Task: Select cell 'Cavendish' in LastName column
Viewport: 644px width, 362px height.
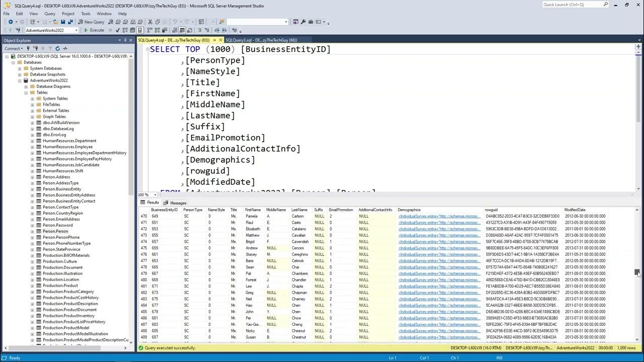Action: [303, 241]
